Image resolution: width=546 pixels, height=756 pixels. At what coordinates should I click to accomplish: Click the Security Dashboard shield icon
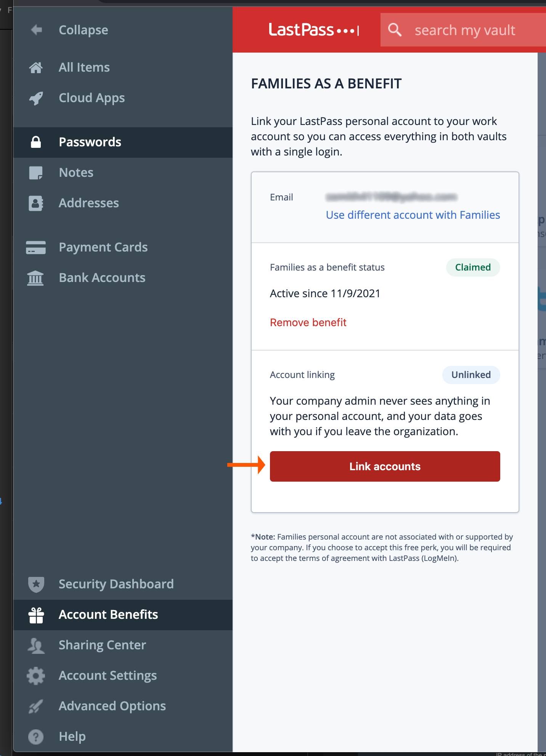[x=36, y=584]
